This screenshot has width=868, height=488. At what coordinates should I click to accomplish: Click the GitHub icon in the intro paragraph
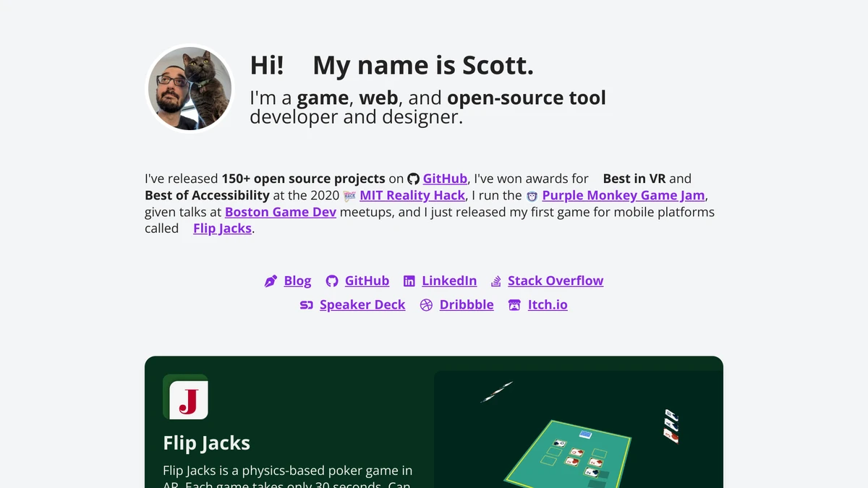coord(414,179)
